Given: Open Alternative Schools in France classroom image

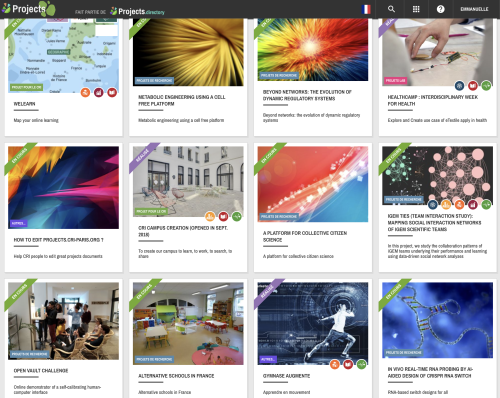Looking at the screenshot, I should (188, 323).
